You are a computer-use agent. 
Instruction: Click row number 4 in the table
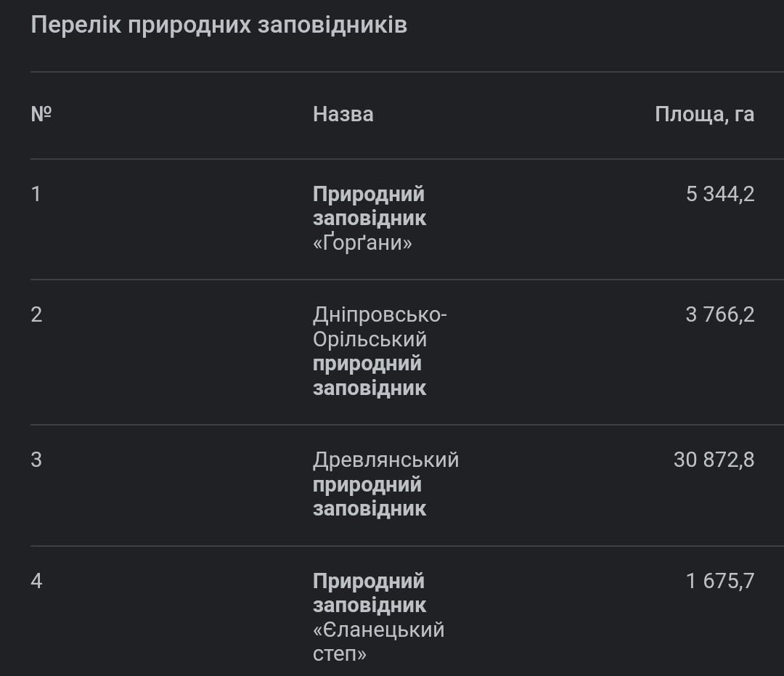point(36,581)
